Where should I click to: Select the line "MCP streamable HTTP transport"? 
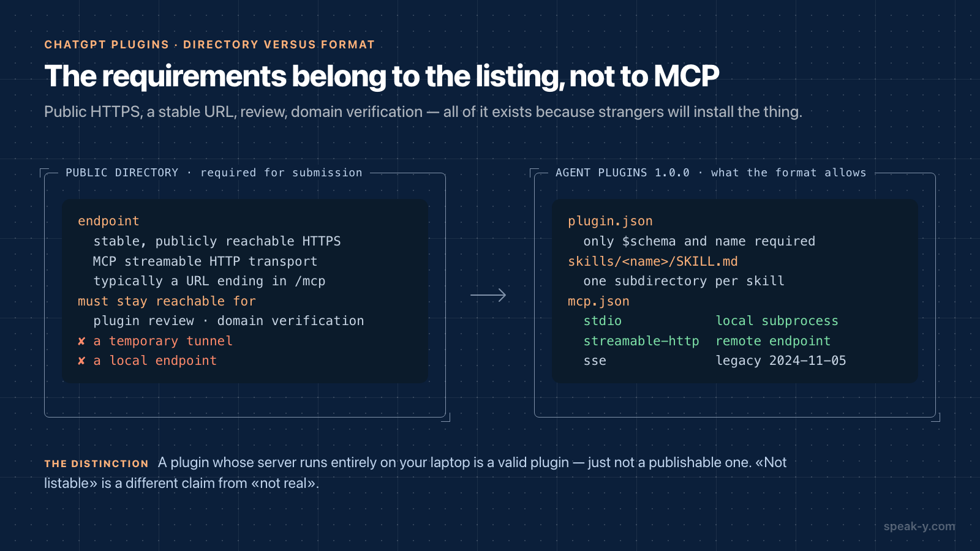205,261
